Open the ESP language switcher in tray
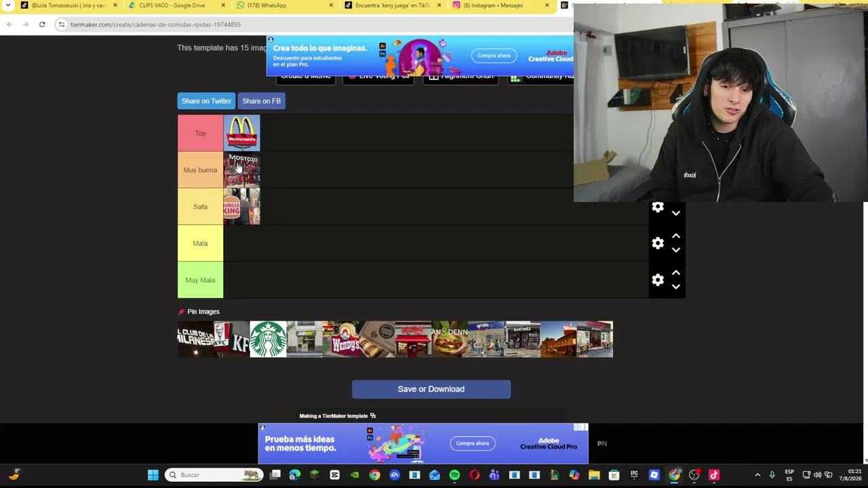Screen dimensions: 868x488 point(789,475)
